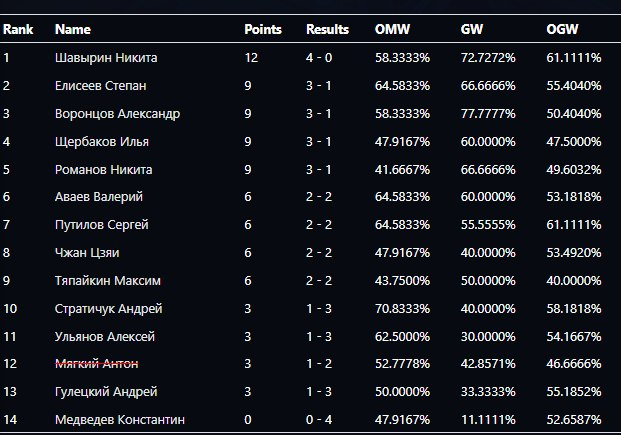Select the 0 - 4 result cell
Image resolution: width=621 pixels, height=435 pixels.
321,419
